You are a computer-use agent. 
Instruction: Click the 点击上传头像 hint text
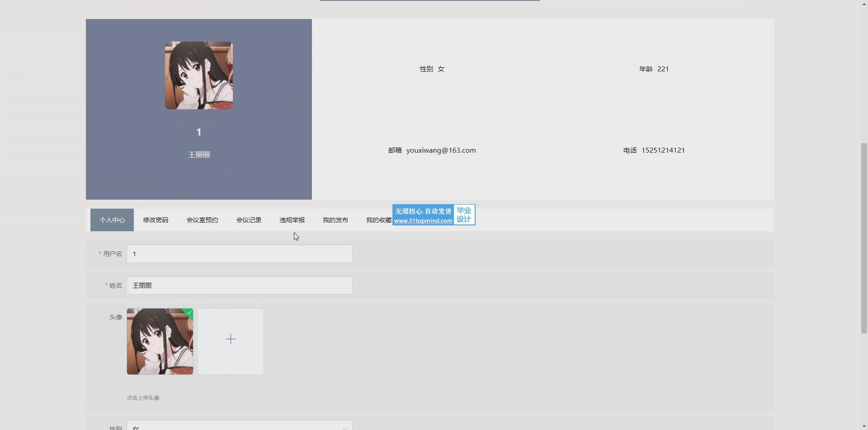pos(143,398)
